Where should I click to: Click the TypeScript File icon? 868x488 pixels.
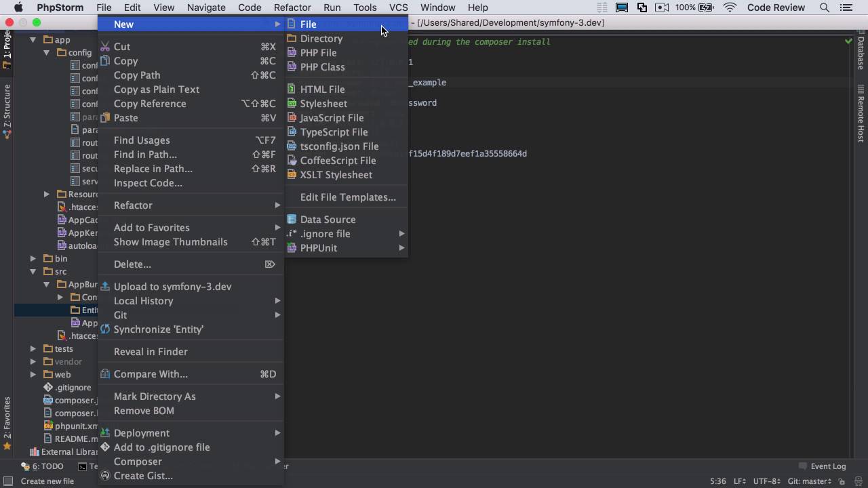[292, 132]
